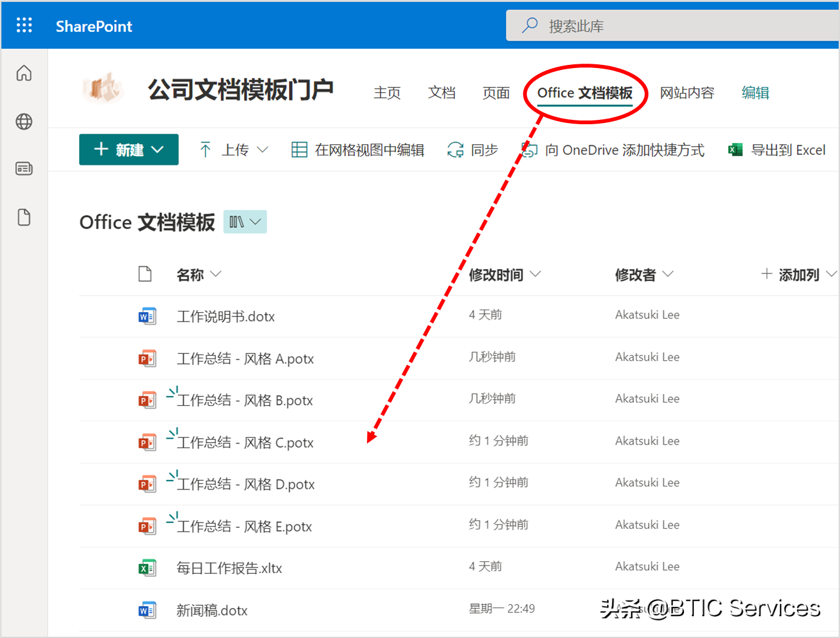Click the file type column header icon
Viewport: 840px width, 638px height.
[x=145, y=274]
